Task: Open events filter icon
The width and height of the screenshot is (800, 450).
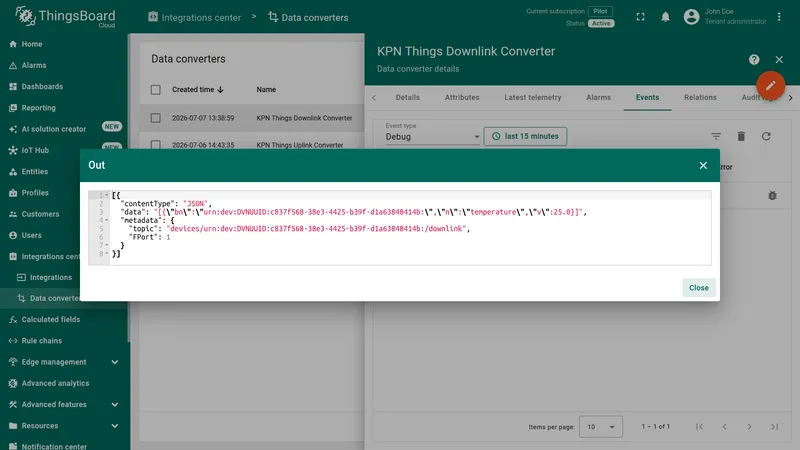Action: point(716,136)
